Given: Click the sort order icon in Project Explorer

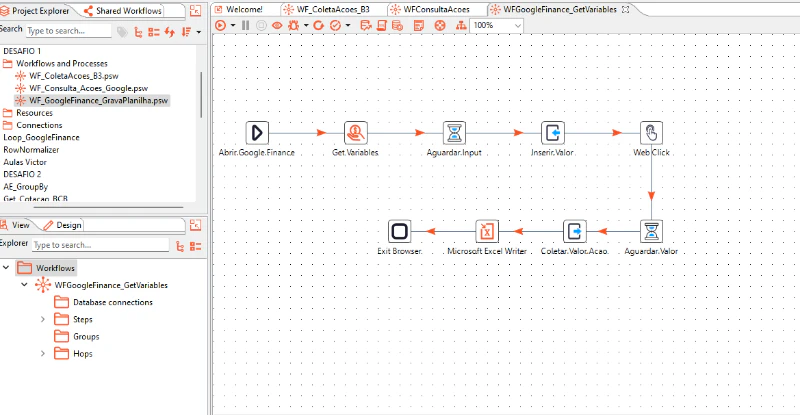Looking at the screenshot, I should point(186,32).
